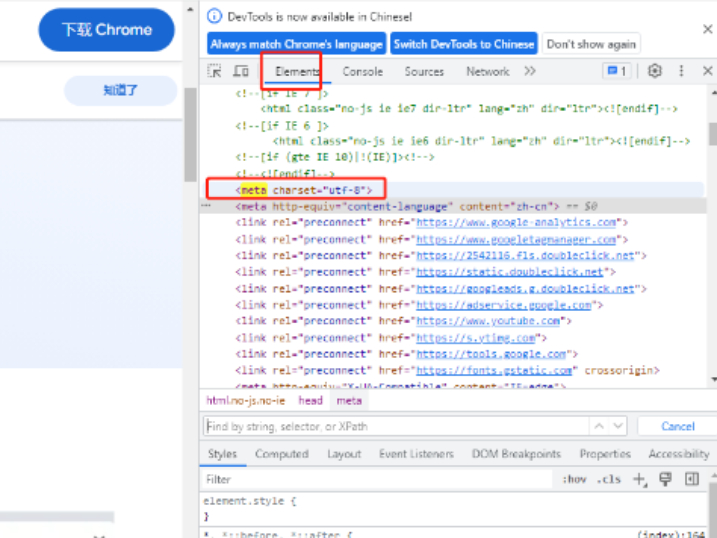
Task: Open more DevTools tabs chevron
Action: 530,71
